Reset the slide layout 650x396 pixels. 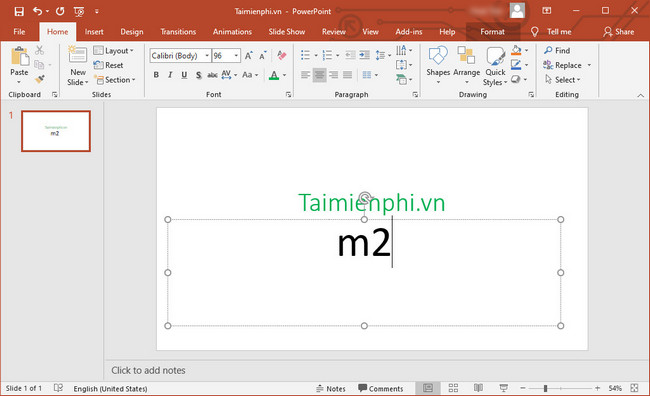108,65
